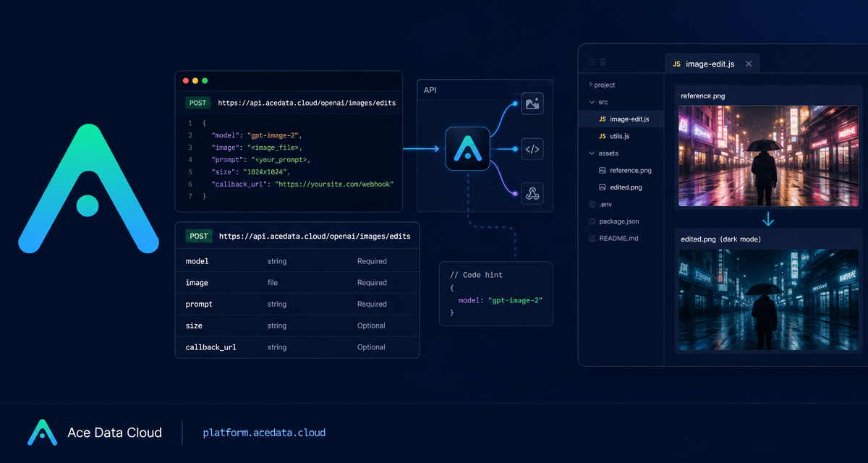Click the "1024x1024" size value in code
This screenshot has width=868, height=463.
266,172
